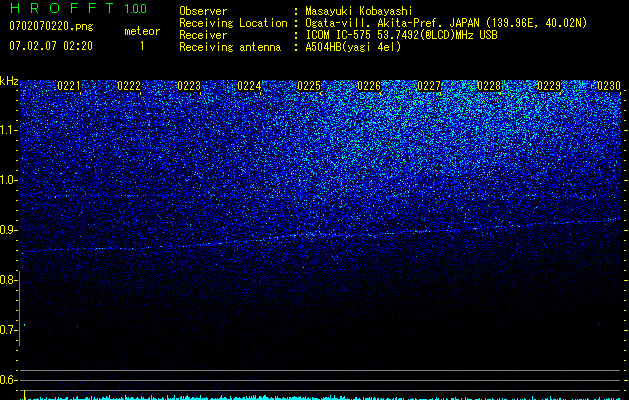Click the 1.1 kHz axis label
The height and width of the screenshot is (400, 629).
tap(9, 130)
